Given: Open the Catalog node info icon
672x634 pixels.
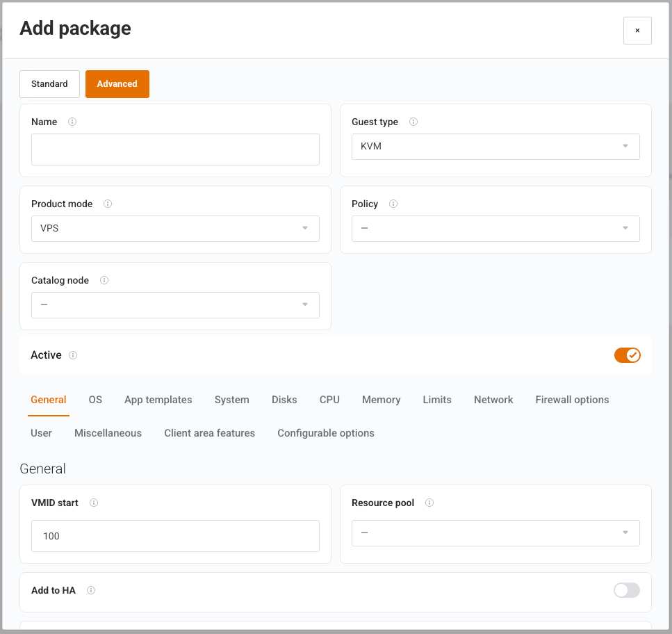Looking at the screenshot, I should pos(104,280).
